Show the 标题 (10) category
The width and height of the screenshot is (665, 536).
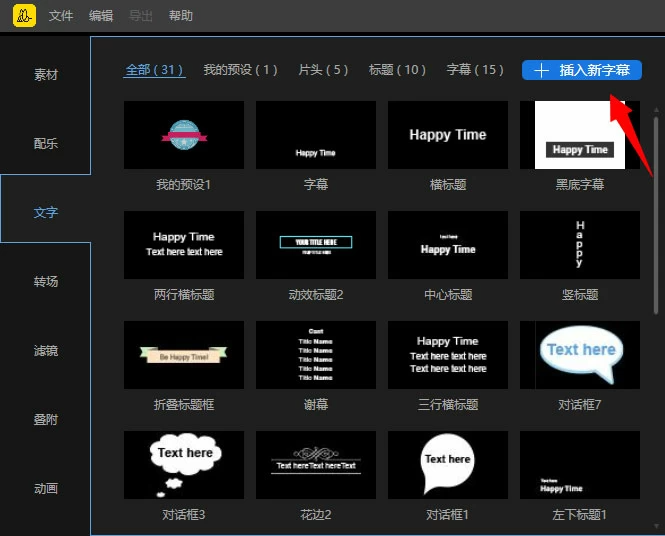(397, 70)
